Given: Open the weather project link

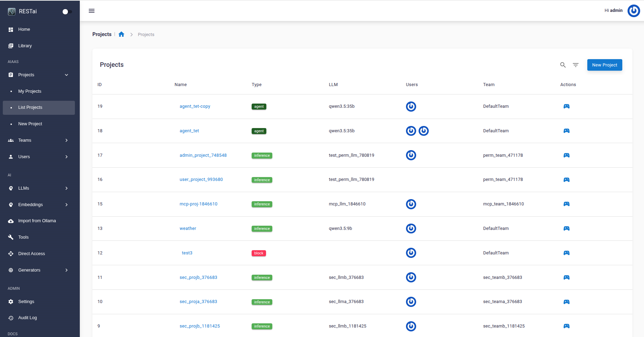Looking at the screenshot, I should point(188,229).
